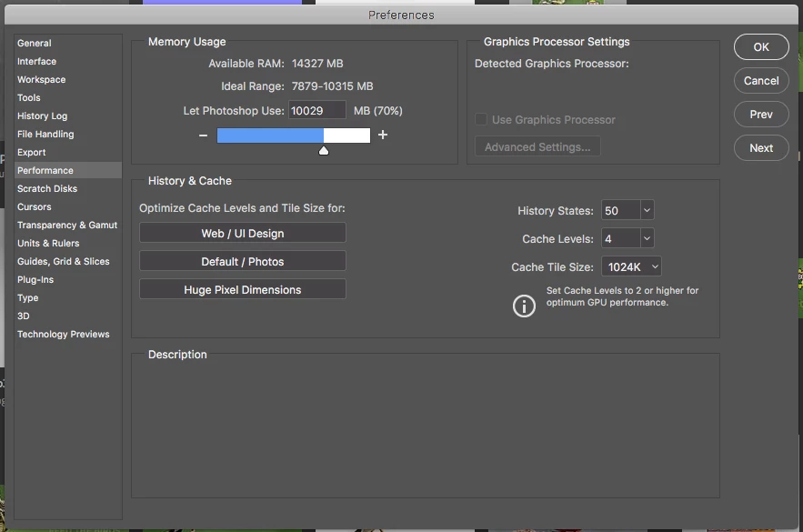Click the Optimize Cache Levels label text
The height and width of the screenshot is (532, 803).
tap(242, 208)
